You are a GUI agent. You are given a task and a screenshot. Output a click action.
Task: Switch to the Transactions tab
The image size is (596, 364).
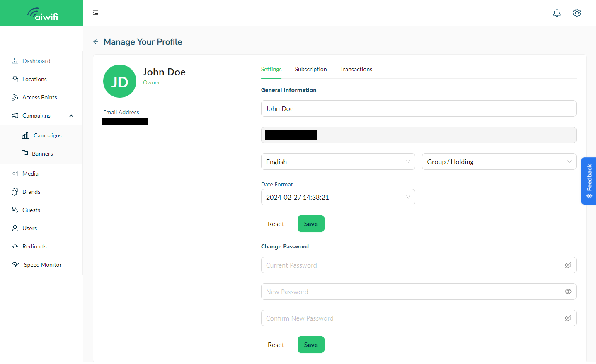pyautogui.click(x=356, y=69)
